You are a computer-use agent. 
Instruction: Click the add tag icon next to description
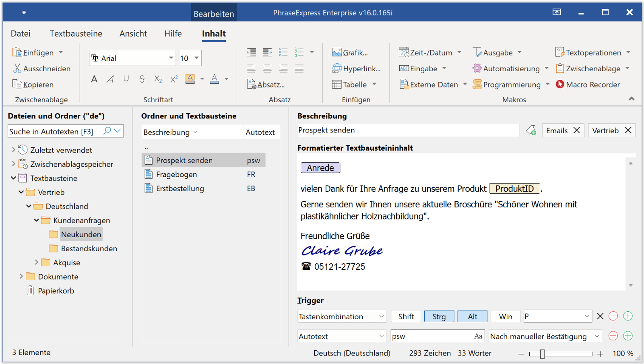click(531, 130)
